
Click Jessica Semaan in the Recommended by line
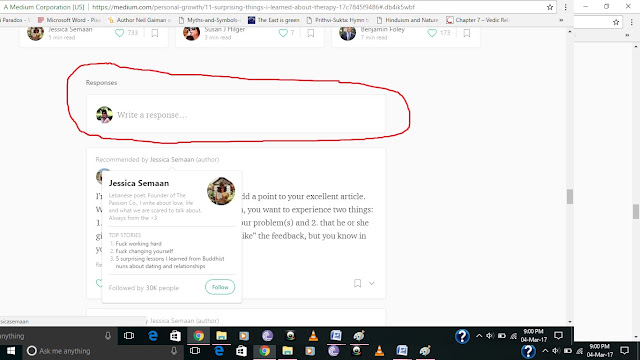point(172,160)
